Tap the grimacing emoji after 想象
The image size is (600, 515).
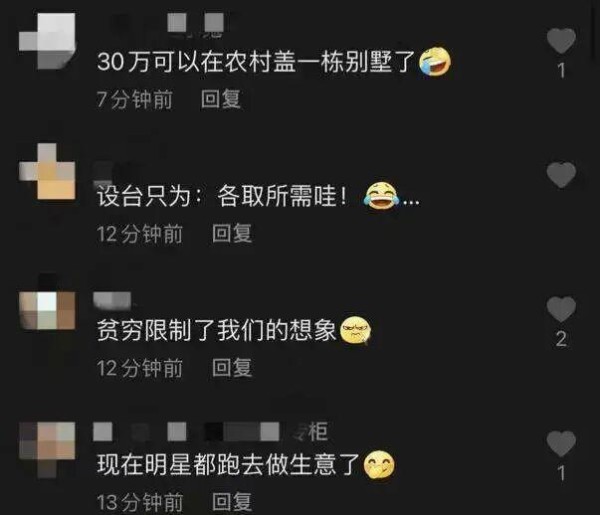click(x=355, y=330)
